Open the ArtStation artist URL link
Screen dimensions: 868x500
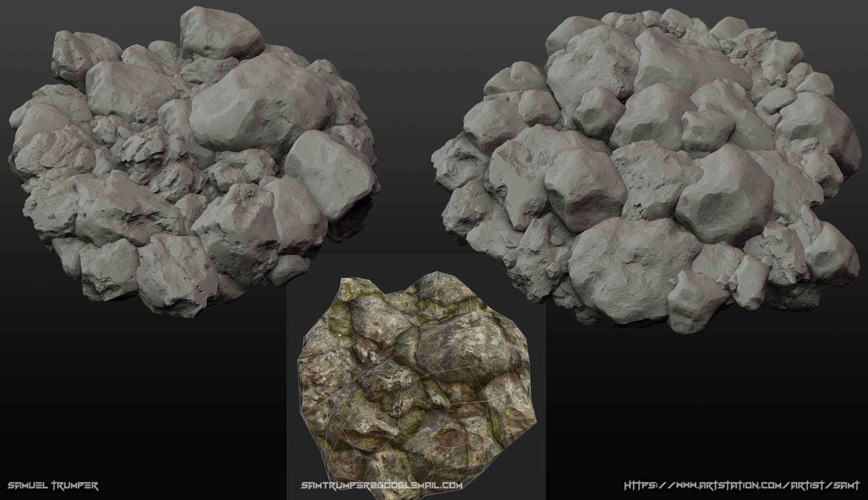pos(741,486)
